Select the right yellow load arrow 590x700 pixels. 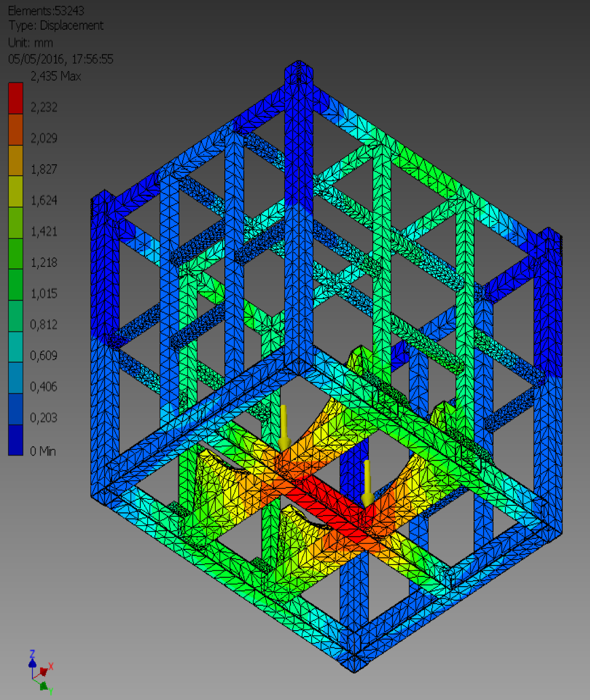pyautogui.click(x=367, y=482)
